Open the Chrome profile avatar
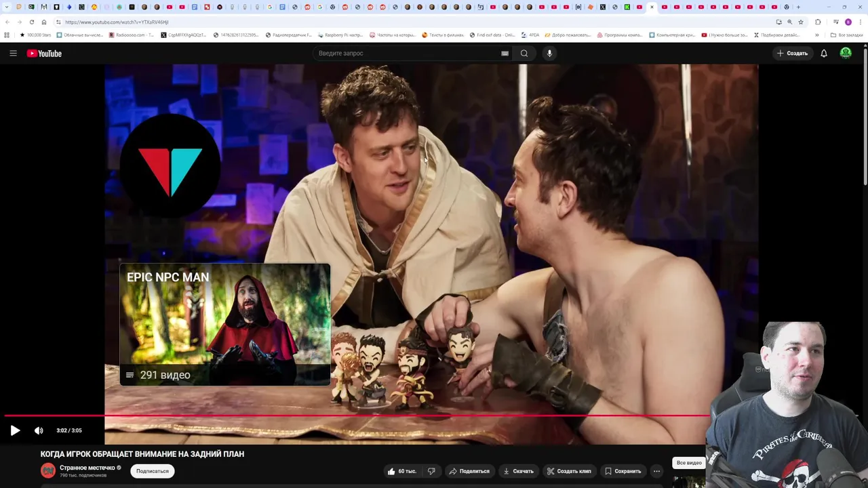The image size is (868, 488). (848, 22)
